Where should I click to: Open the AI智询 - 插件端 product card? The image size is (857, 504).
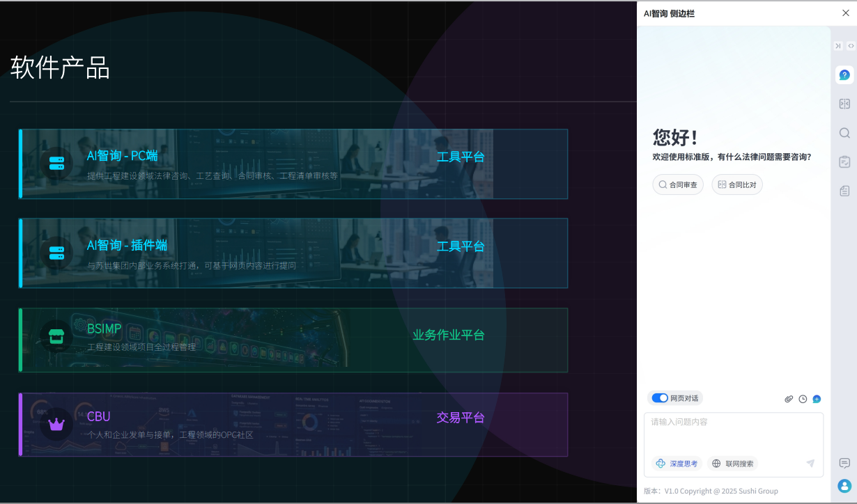tap(293, 253)
